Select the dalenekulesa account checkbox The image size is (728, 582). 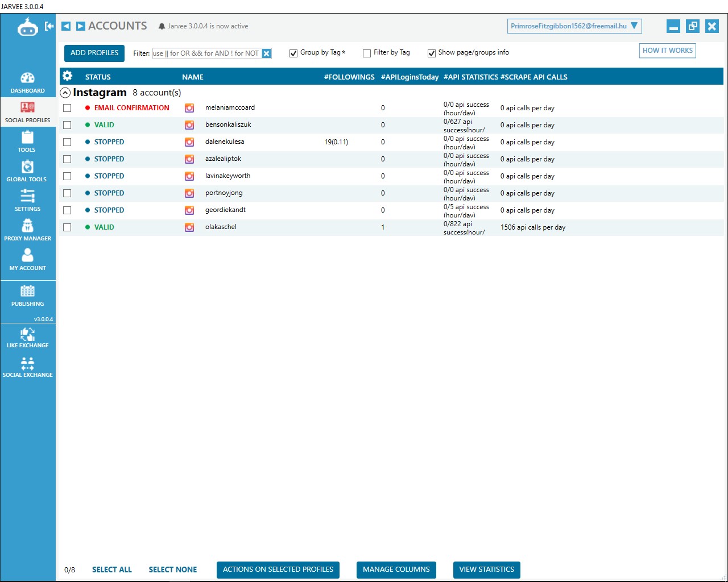click(67, 142)
